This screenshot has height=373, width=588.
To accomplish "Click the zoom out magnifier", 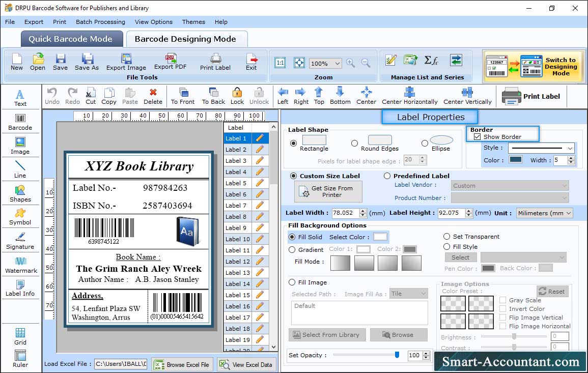I will pyautogui.click(x=366, y=63).
